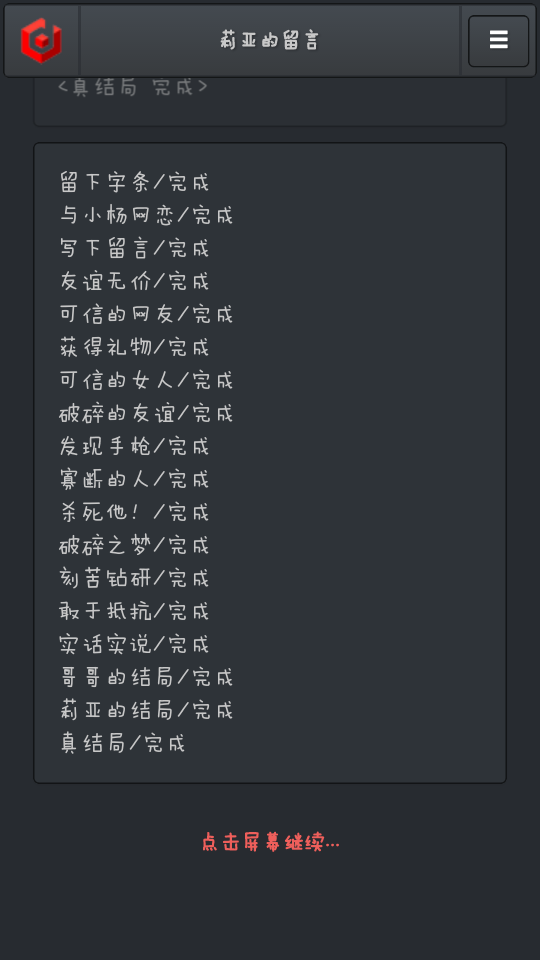540x960 pixels.
Task: Select the 与小杨网恋/完成 entry
Action: (146, 215)
